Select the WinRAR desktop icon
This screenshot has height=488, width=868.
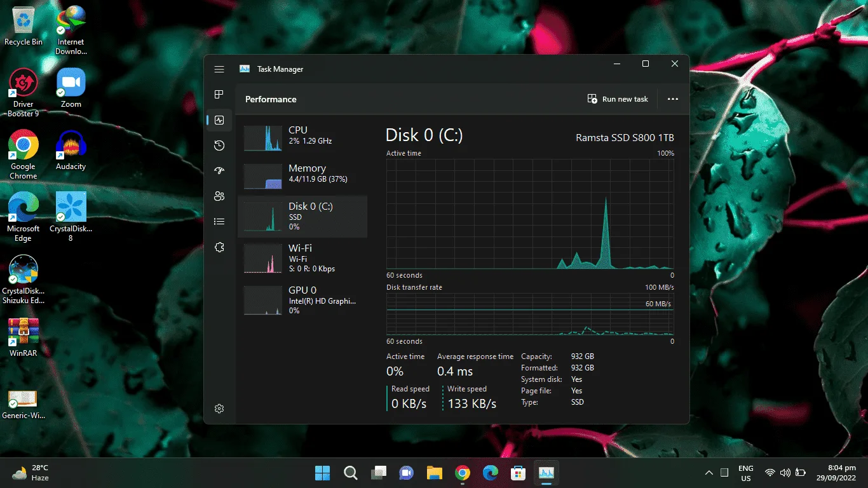coord(24,337)
